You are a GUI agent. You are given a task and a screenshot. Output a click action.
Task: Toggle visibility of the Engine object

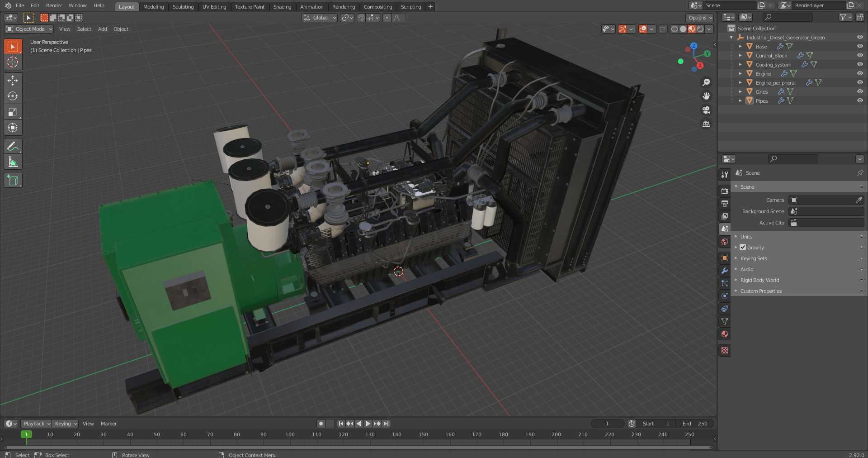860,73
